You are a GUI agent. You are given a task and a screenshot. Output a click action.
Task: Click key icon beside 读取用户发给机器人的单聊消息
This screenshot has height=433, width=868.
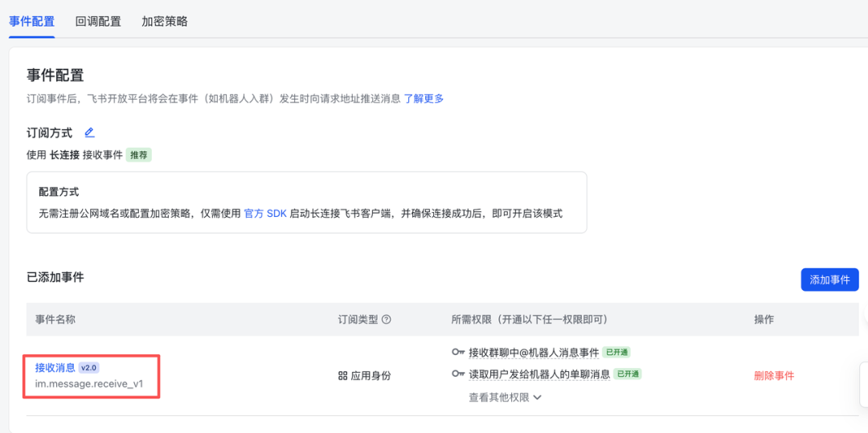pos(458,374)
